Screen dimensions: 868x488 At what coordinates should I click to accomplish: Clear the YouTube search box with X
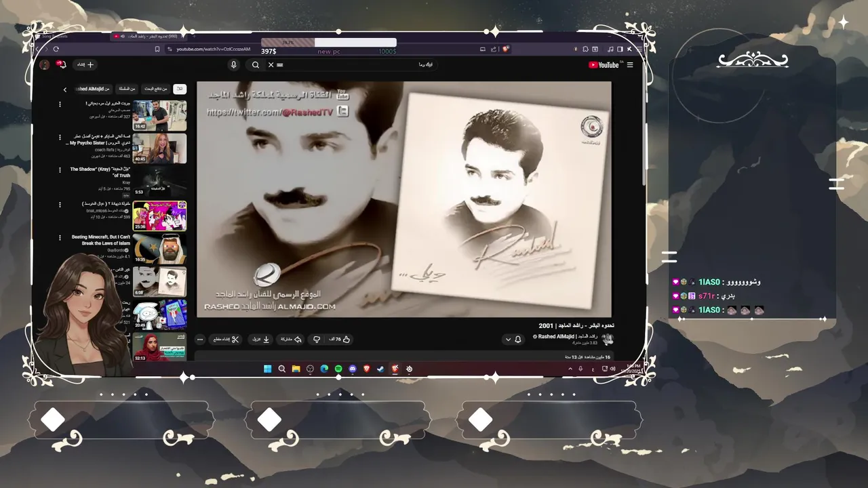[271, 65]
